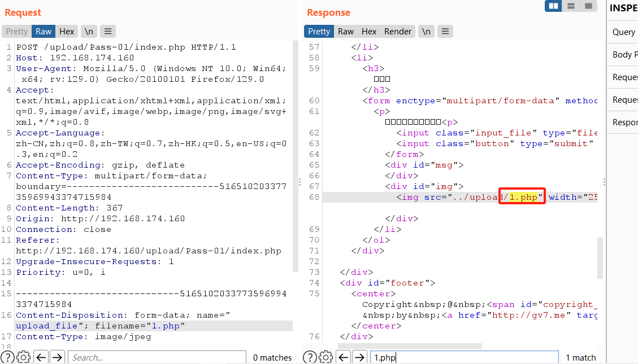Open the Response panel hamburger options menu
This screenshot has width=638, height=364.
tap(445, 31)
